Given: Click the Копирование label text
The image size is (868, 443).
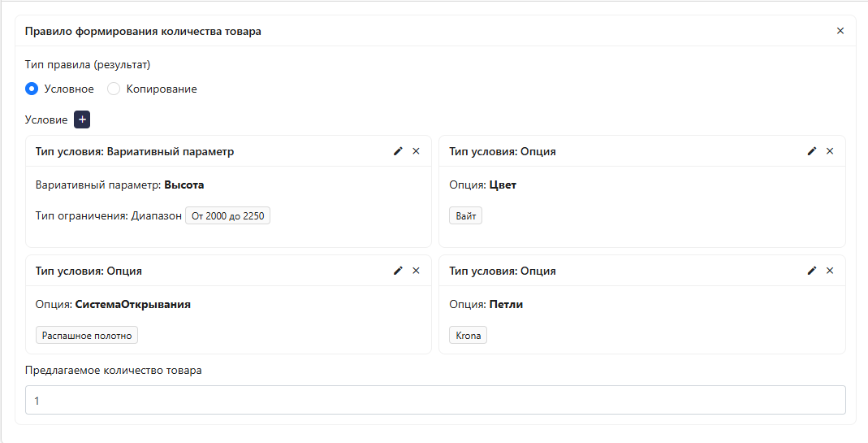Looking at the screenshot, I should [161, 89].
